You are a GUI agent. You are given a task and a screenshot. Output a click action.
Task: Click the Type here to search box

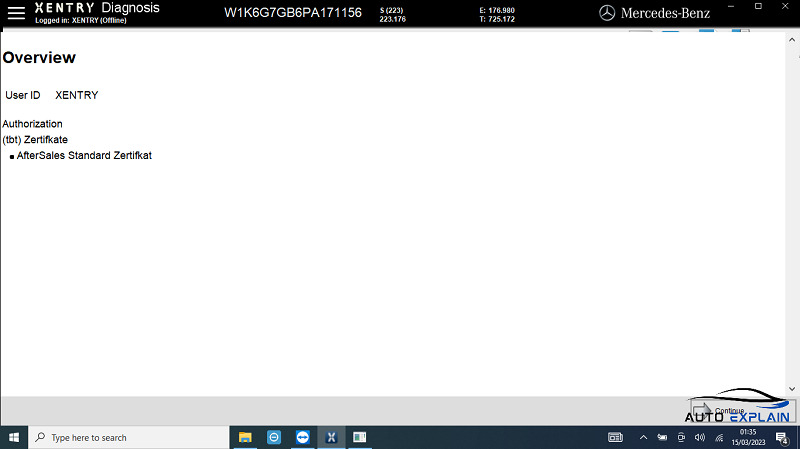[129, 438]
